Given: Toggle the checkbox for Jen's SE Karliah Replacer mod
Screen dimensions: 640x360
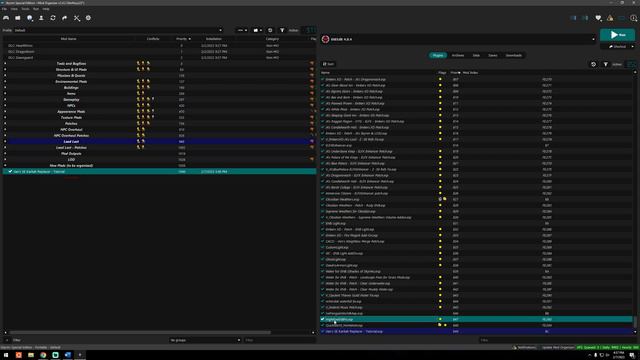Looking at the screenshot, I should pos(10,171).
